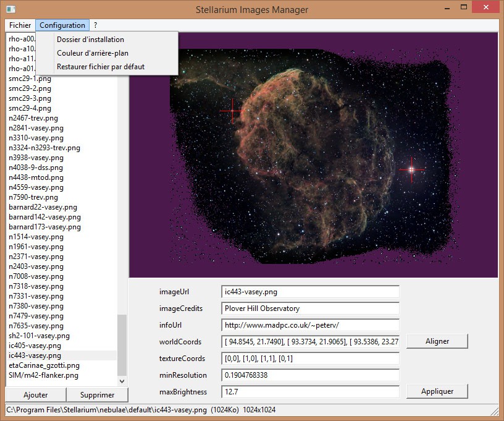Viewport: 504px width, 421px height.
Task: Click the imageCredits input field
Action: pos(310,308)
